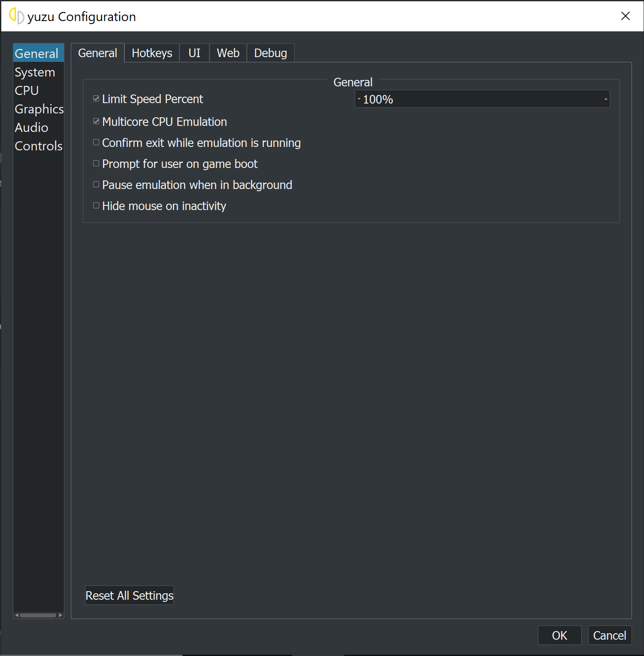
Task: Click the sidebar scrollbar left arrow
Action: tap(16, 615)
